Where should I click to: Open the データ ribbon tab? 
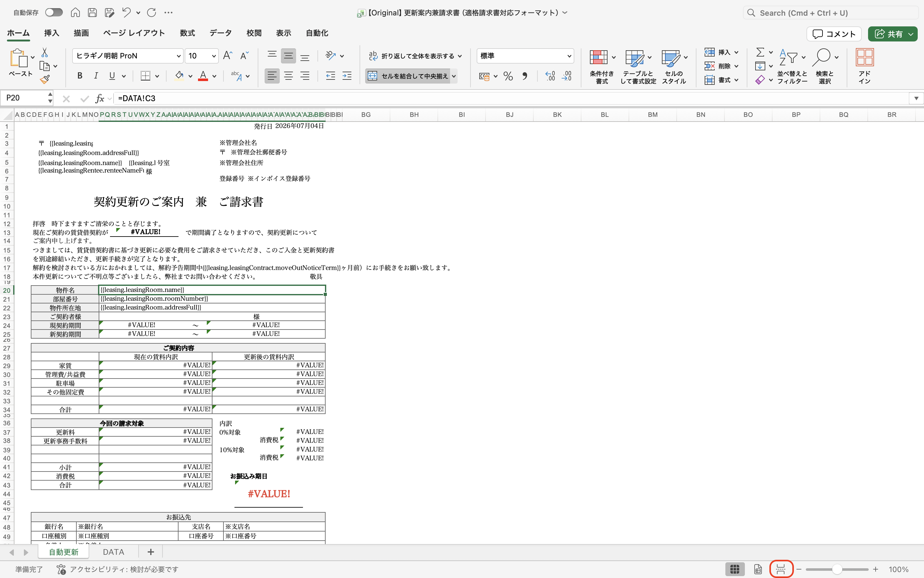point(221,33)
